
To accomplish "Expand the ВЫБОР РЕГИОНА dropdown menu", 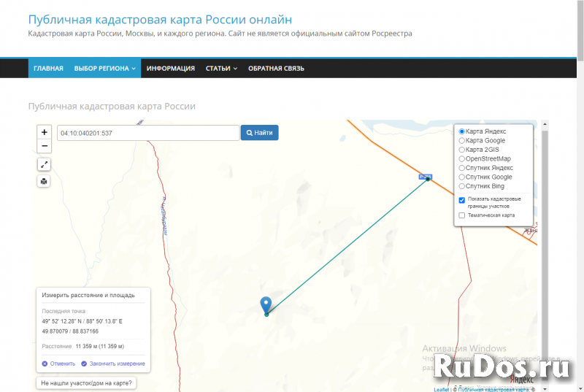I will click(x=104, y=69).
